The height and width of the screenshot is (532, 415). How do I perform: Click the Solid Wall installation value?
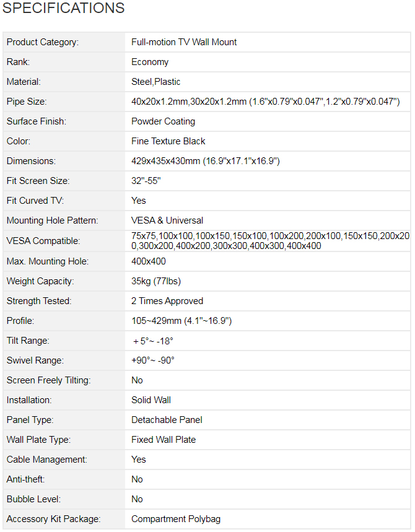click(x=151, y=400)
